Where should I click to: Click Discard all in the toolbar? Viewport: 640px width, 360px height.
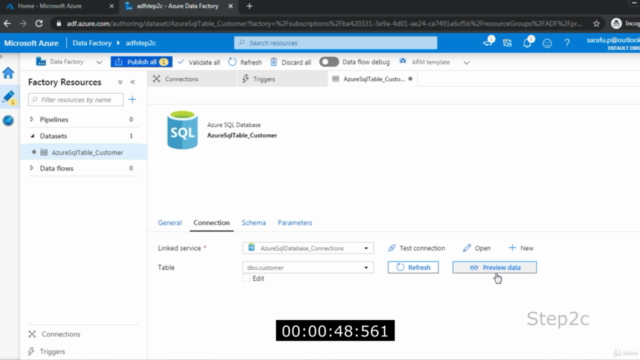[291, 62]
